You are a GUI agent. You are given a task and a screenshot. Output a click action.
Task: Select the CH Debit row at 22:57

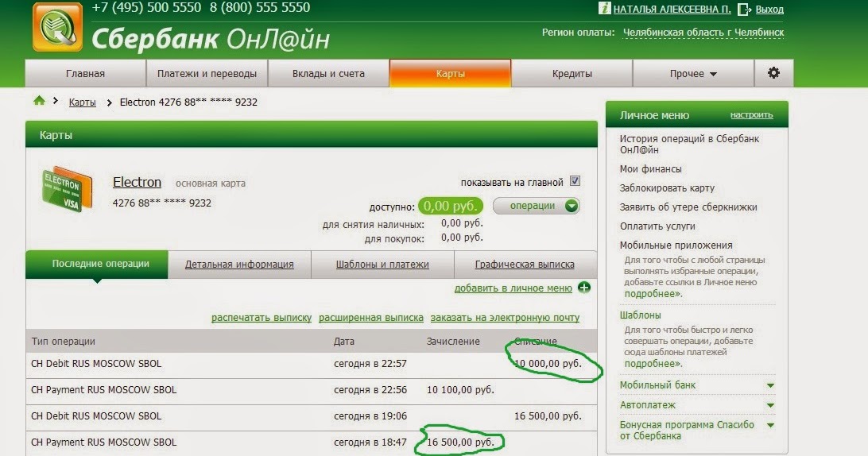coord(311,364)
